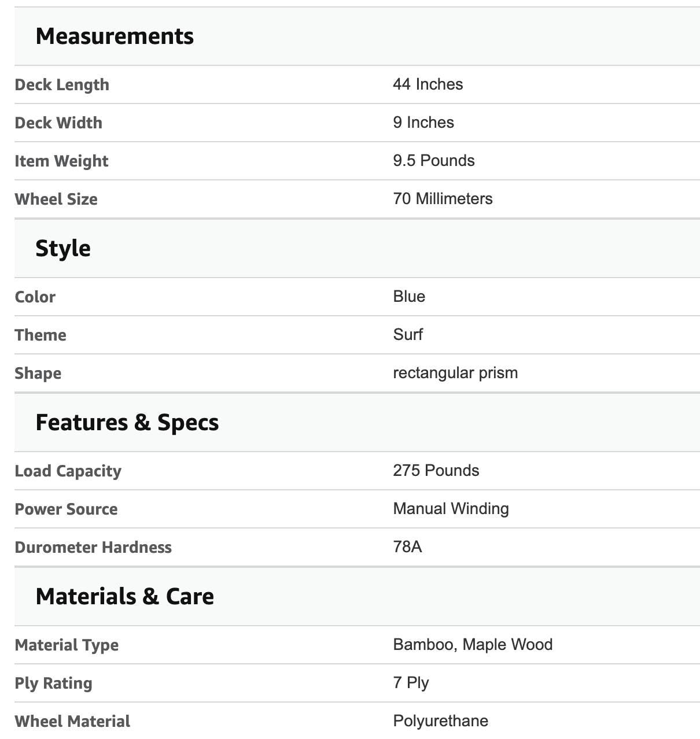Click the 9.5 Pounds value
Viewport: 700px width, 739px height.
433,161
